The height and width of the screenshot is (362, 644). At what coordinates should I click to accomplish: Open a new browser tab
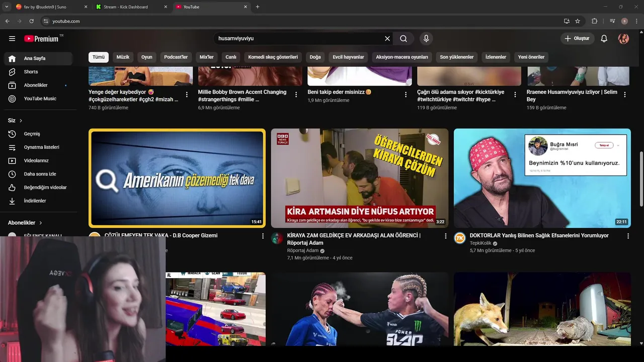click(x=258, y=7)
